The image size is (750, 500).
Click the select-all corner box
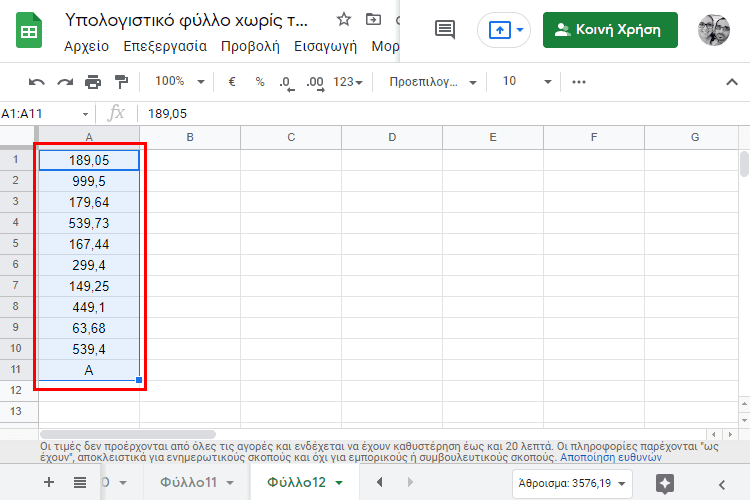[18, 138]
